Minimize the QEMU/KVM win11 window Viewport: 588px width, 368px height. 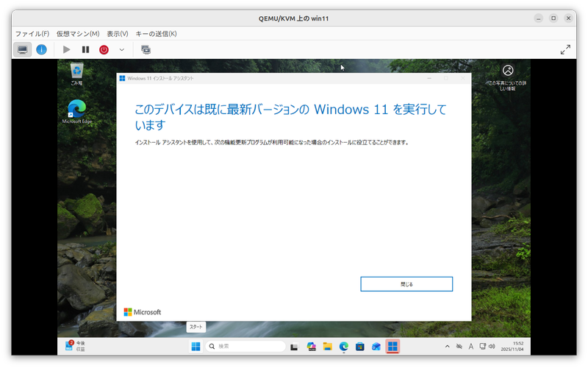(539, 18)
